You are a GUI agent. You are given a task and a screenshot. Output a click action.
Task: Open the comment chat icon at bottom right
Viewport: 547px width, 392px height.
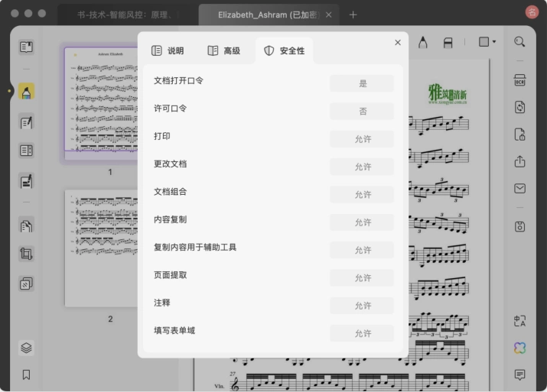(519, 374)
